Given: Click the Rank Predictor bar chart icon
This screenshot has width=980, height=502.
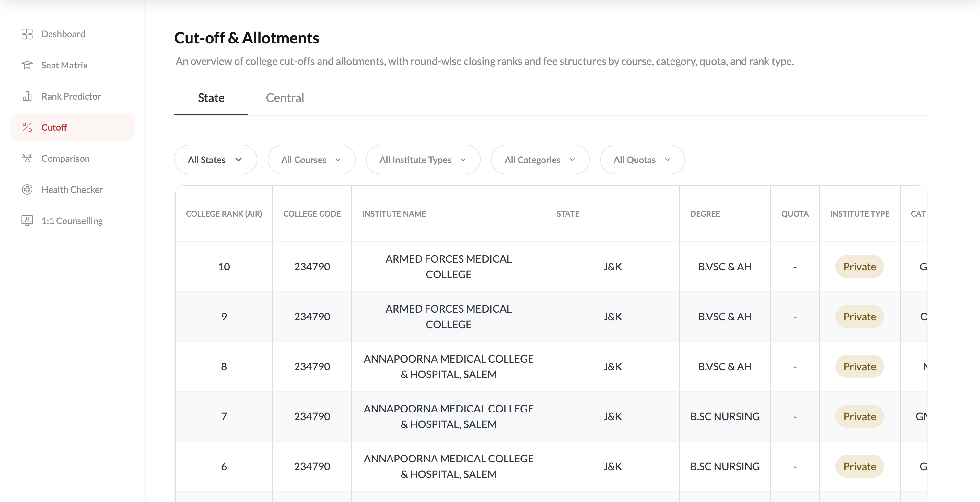Looking at the screenshot, I should click(x=27, y=96).
